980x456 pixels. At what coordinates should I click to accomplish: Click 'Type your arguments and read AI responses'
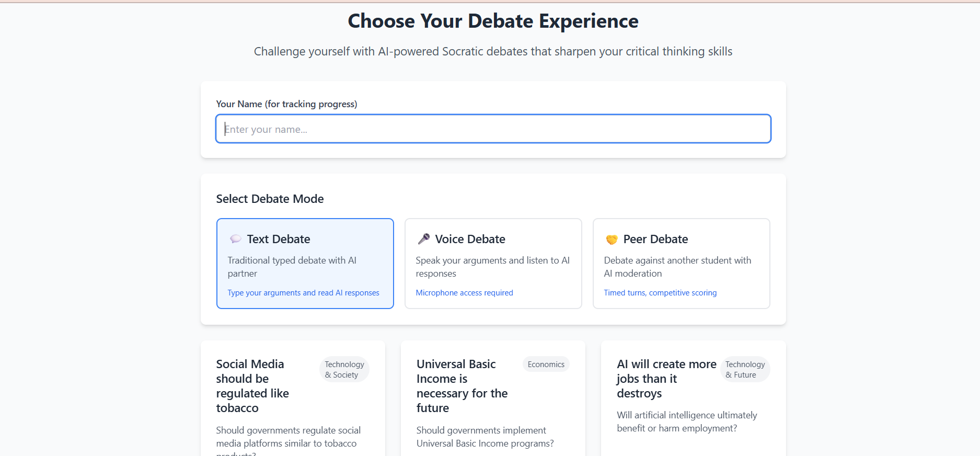pos(303,293)
